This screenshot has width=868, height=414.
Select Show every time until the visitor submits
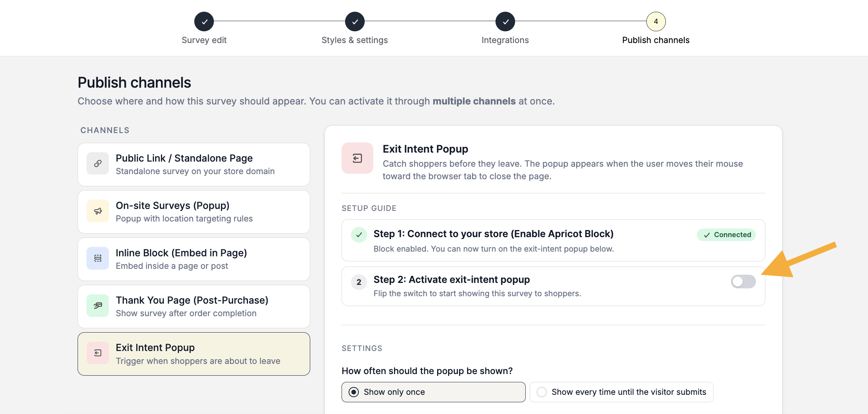tap(621, 392)
